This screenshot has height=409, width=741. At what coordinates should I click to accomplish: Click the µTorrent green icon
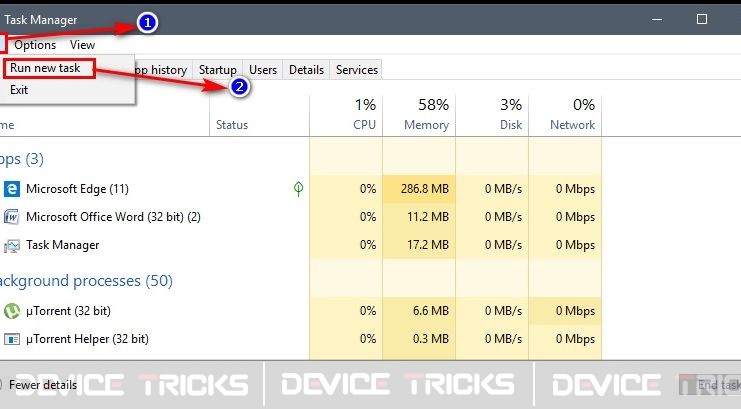tap(11, 311)
